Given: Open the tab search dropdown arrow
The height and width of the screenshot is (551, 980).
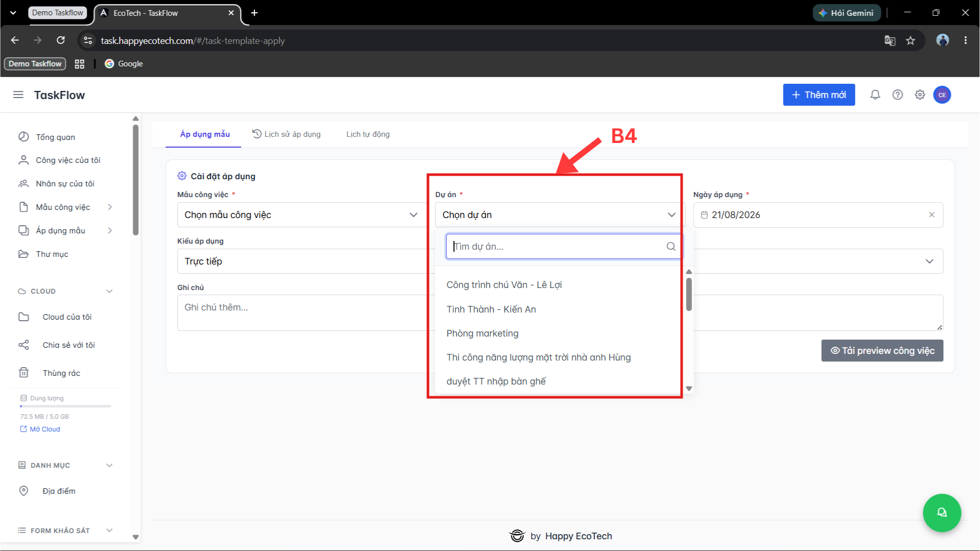Looking at the screenshot, I should [13, 13].
